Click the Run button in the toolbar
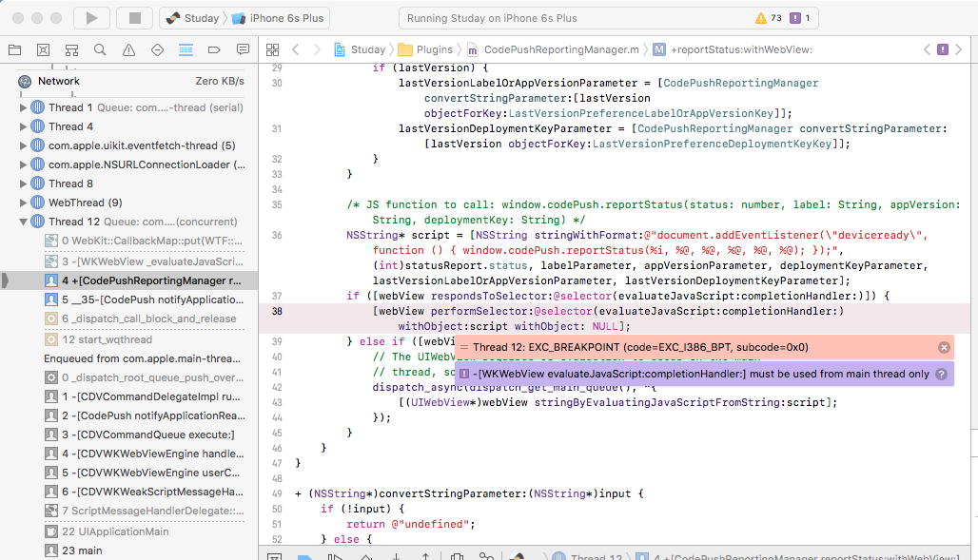This screenshot has width=978, height=560. 91,18
